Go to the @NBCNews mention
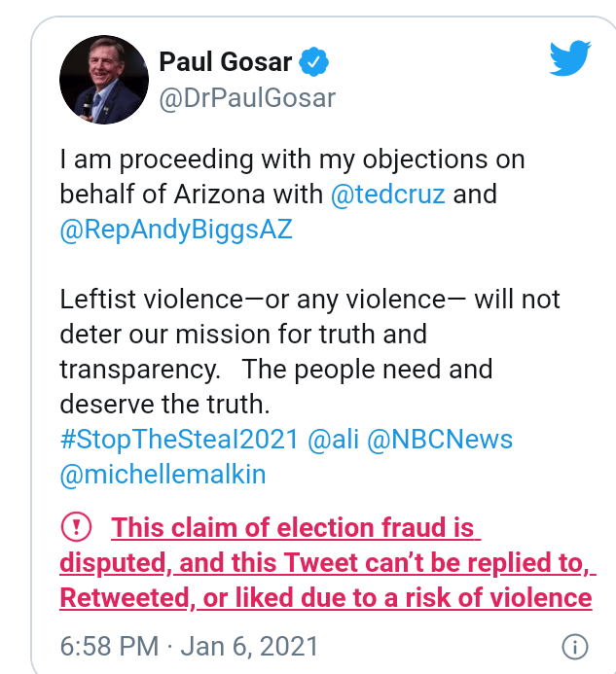Viewport: 616px width, 674px height. 440,439
